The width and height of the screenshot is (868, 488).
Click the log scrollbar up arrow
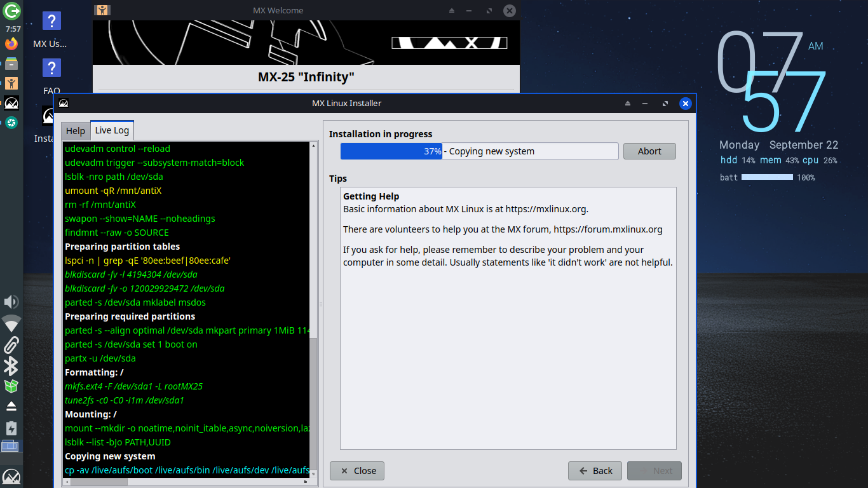[x=314, y=146]
